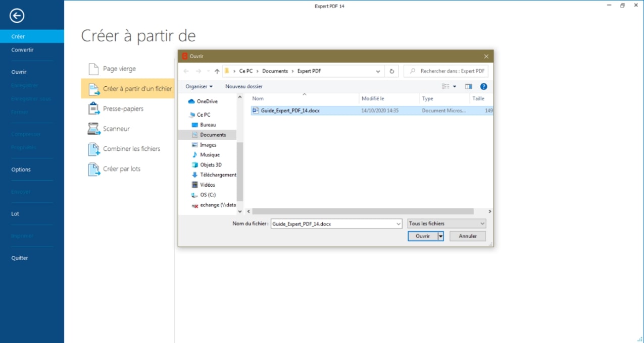Open the Ouvrir button dropdown arrow

(x=440, y=236)
